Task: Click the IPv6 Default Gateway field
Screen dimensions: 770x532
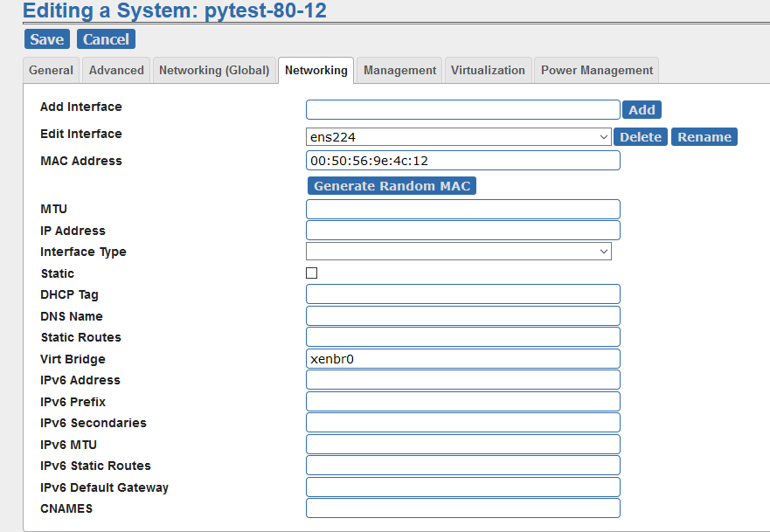Action: [462, 487]
